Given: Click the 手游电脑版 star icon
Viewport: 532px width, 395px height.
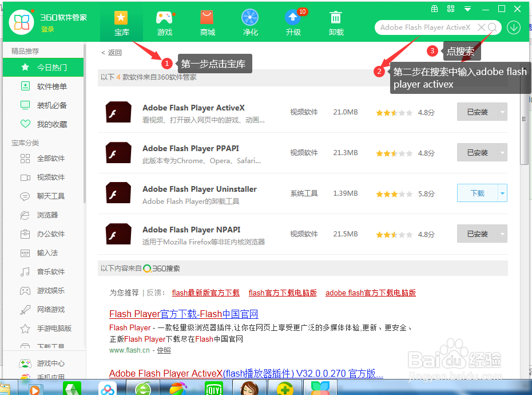Looking at the screenshot, I should click(25, 329).
